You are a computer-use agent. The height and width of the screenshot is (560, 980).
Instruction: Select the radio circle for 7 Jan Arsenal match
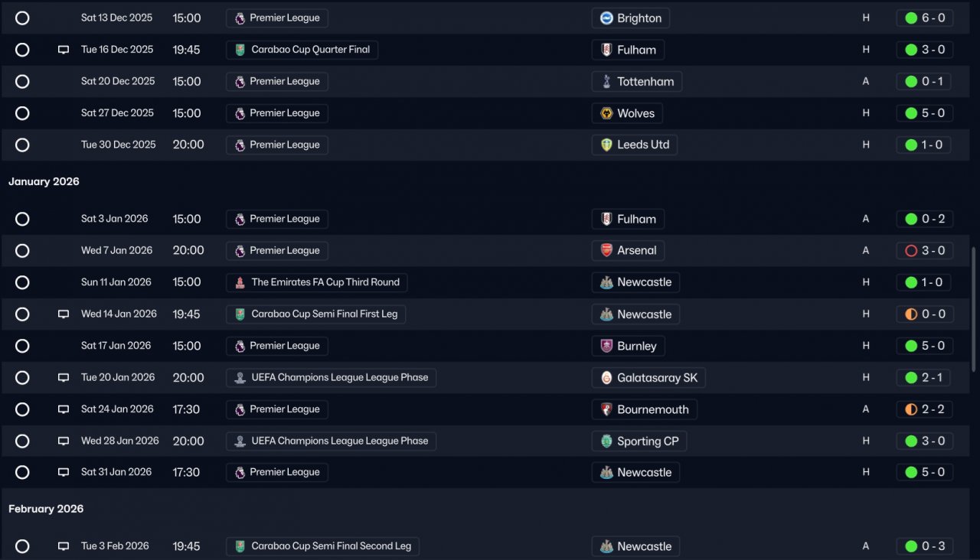coord(22,251)
